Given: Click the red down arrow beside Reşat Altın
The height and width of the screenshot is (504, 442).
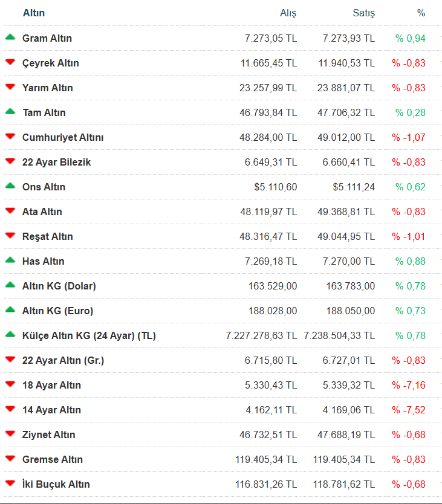Looking at the screenshot, I should [10, 236].
